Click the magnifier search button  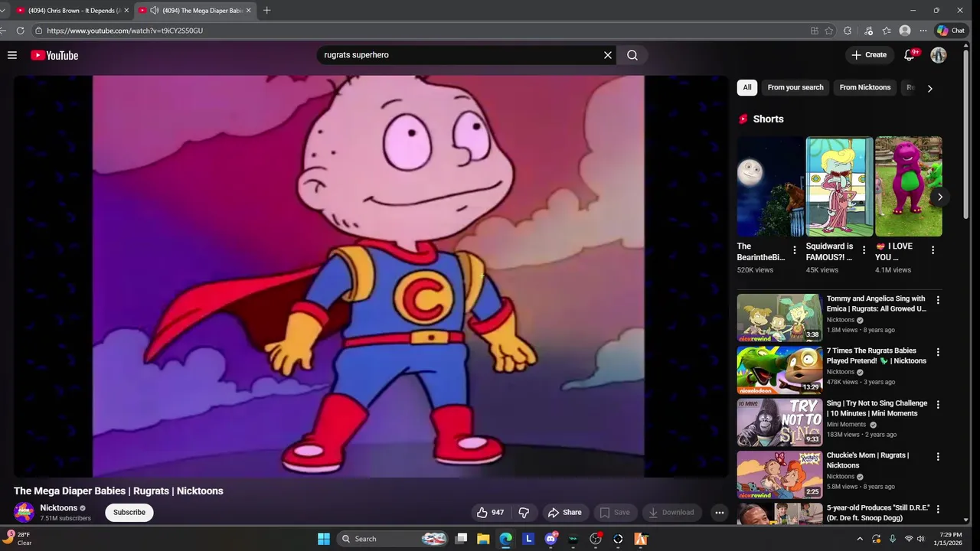coord(632,55)
